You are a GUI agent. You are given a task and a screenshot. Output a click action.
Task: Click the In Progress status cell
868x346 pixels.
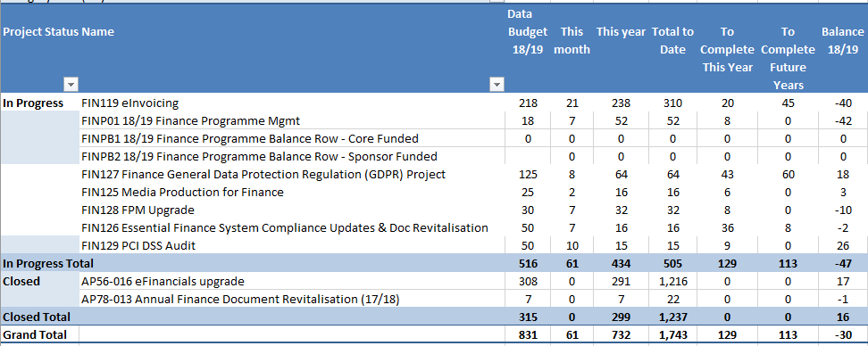tap(33, 103)
